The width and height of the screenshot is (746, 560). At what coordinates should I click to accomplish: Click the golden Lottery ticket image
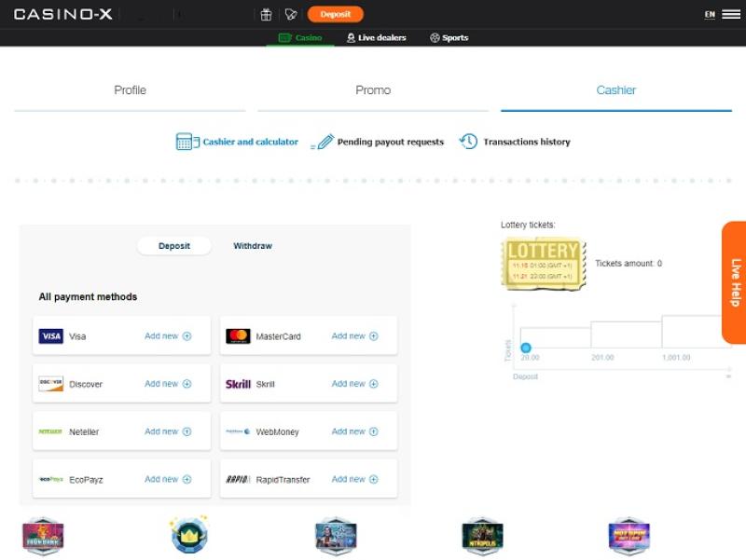pyautogui.click(x=544, y=264)
